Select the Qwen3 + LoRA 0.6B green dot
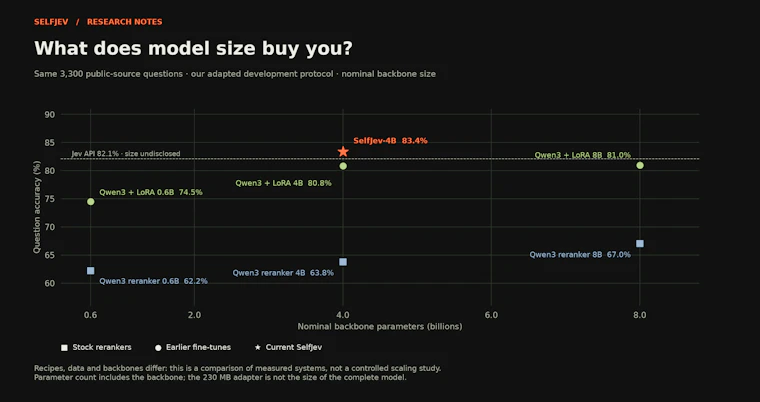Screen dimensions: 760x402 [91, 202]
